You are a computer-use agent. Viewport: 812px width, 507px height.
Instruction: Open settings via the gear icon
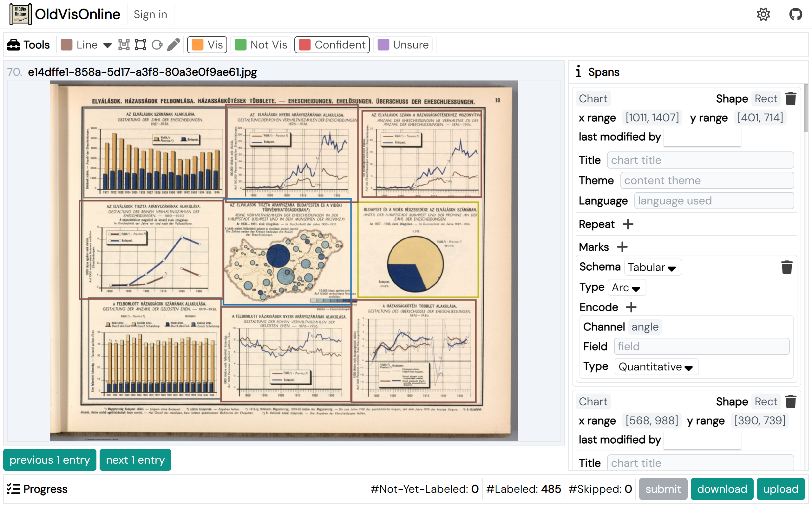(763, 15)
